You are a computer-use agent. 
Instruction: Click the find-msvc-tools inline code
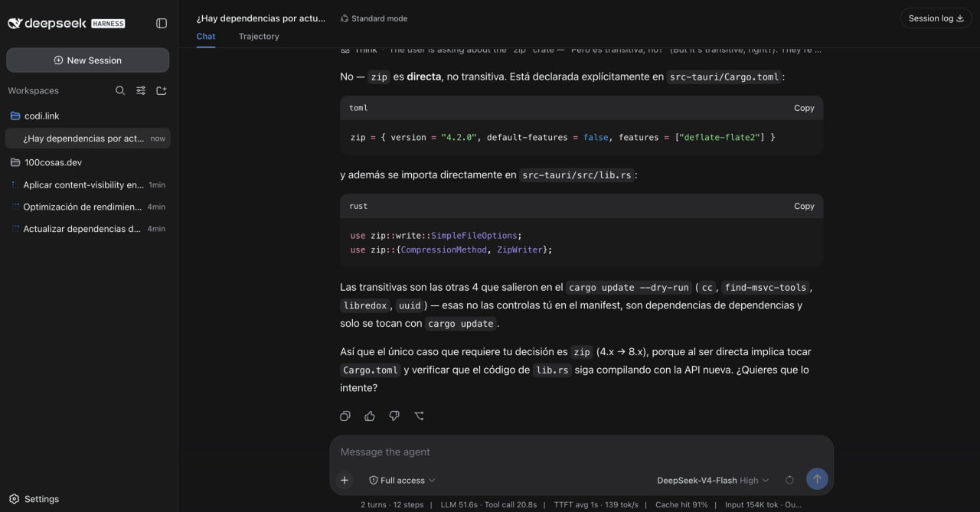(766, 288)
